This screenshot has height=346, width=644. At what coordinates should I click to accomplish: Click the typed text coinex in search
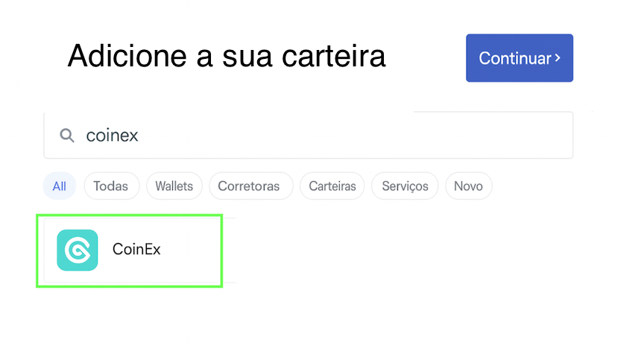point(112,135)
